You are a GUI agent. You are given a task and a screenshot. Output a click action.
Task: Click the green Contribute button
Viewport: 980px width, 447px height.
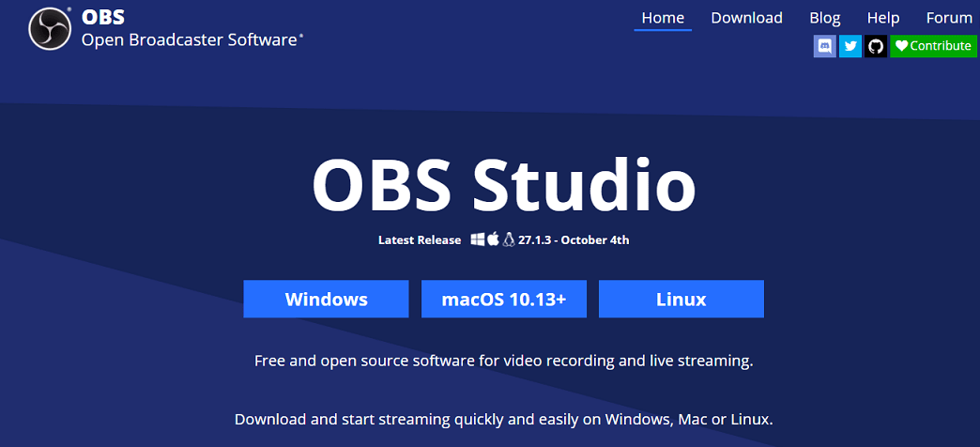[933, 46]
